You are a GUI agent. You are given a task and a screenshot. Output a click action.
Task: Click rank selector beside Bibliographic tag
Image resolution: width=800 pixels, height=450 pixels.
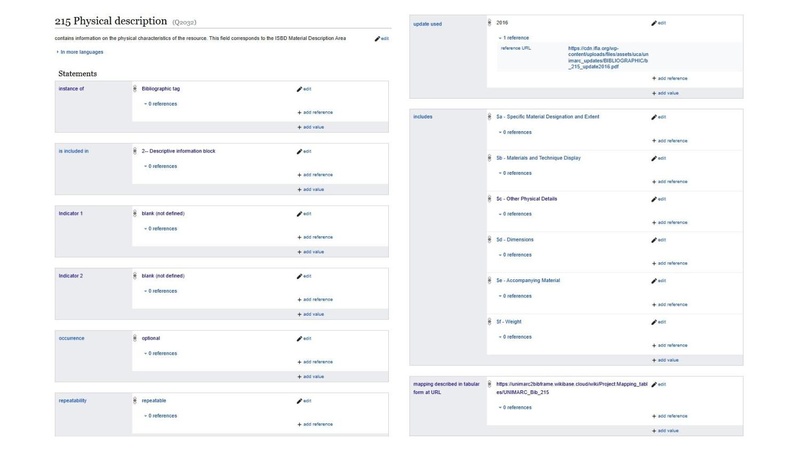(135, 89)
